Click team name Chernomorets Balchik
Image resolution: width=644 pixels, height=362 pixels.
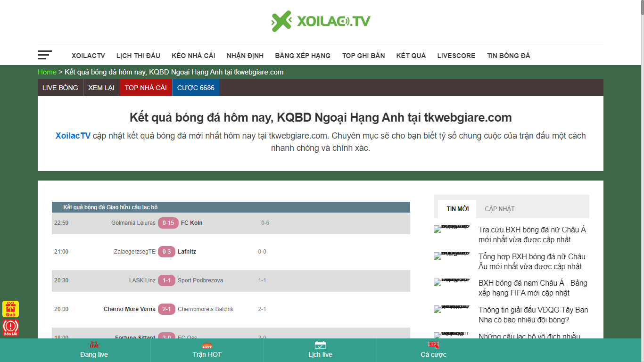coord(206,309)
